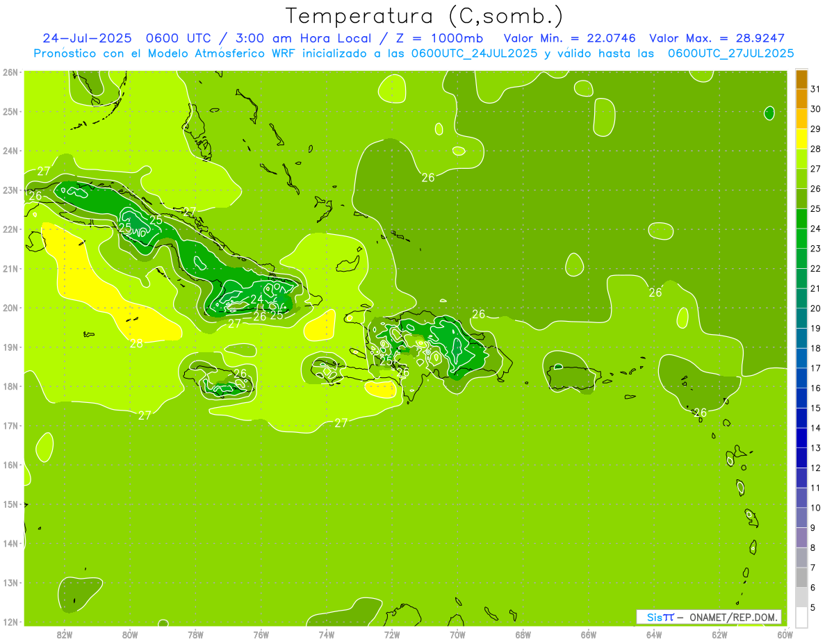
Task: Click the colorbar value label 31
Action: click(816, 89)
